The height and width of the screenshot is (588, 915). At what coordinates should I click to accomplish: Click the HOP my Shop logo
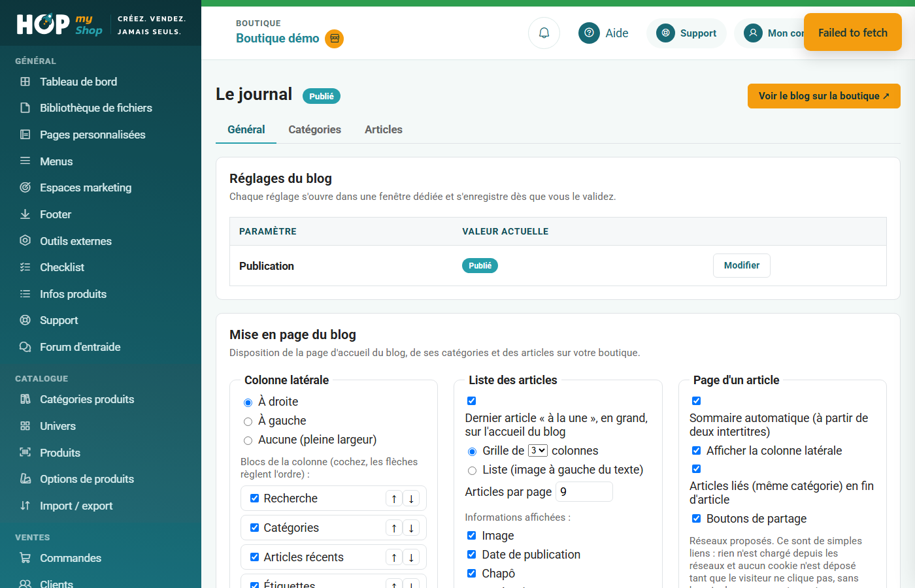(x=59, y=25)
